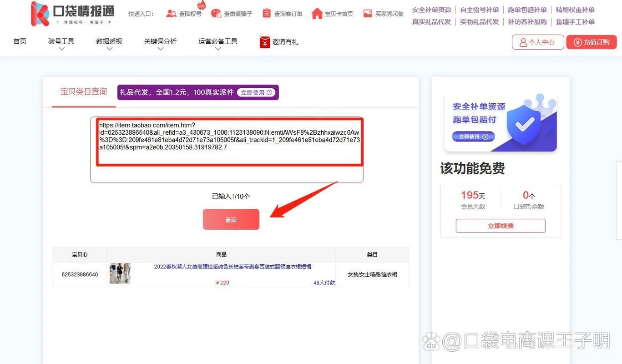
Task: Open 宝贝卡首页 house icon
Action: click(x=317, y=14)
